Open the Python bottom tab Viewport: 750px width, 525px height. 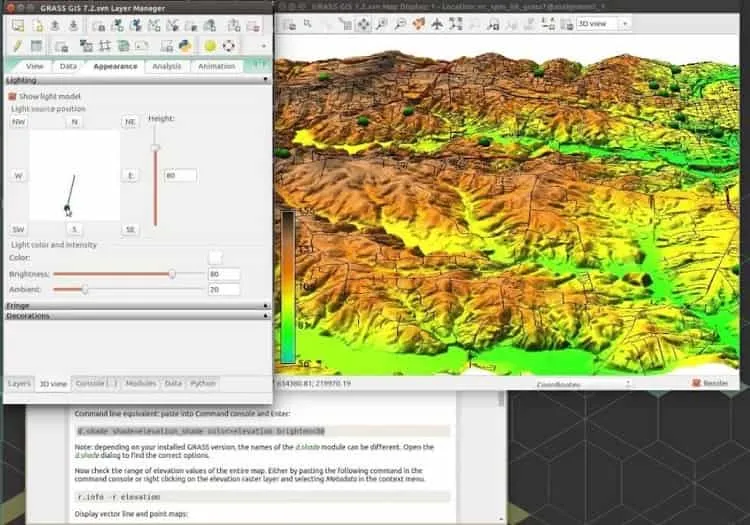tap(203, 383)
